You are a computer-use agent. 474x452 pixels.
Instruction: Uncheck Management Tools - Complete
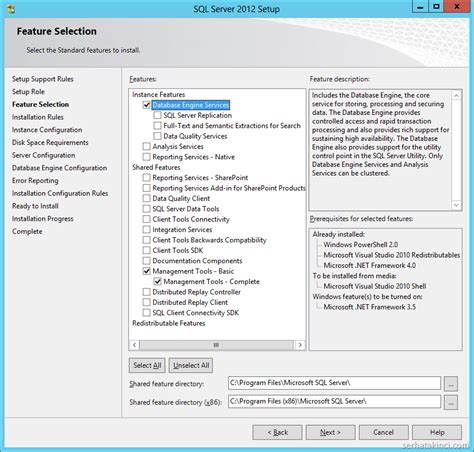(157, 281)
